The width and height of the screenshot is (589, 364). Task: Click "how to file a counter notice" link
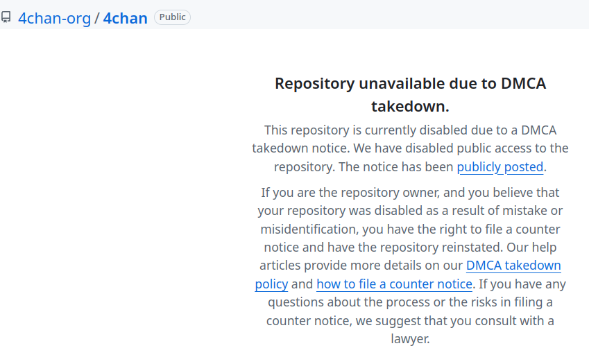pyautogui.click(x=395, y=284)
